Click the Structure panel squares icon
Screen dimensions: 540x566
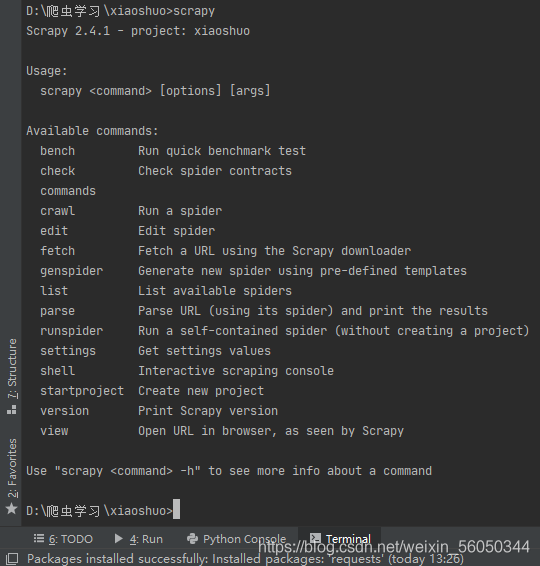pos(12,410)
